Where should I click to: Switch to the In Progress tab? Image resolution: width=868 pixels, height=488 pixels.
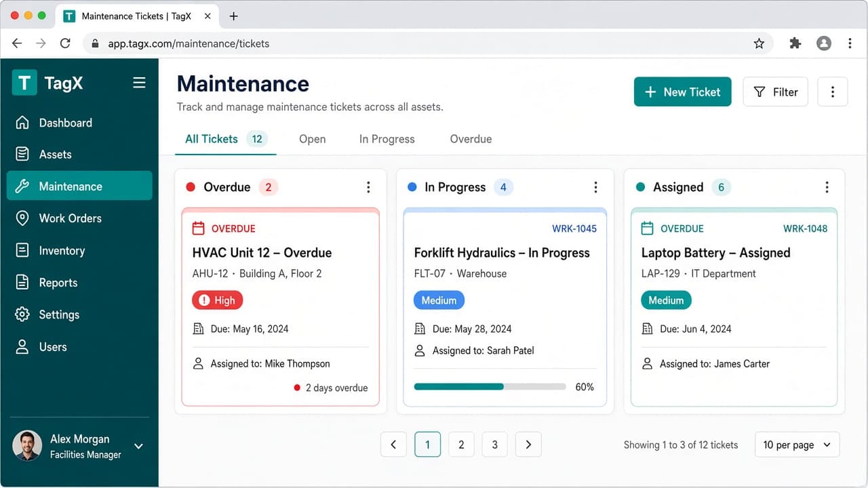[x=387, y=139]
